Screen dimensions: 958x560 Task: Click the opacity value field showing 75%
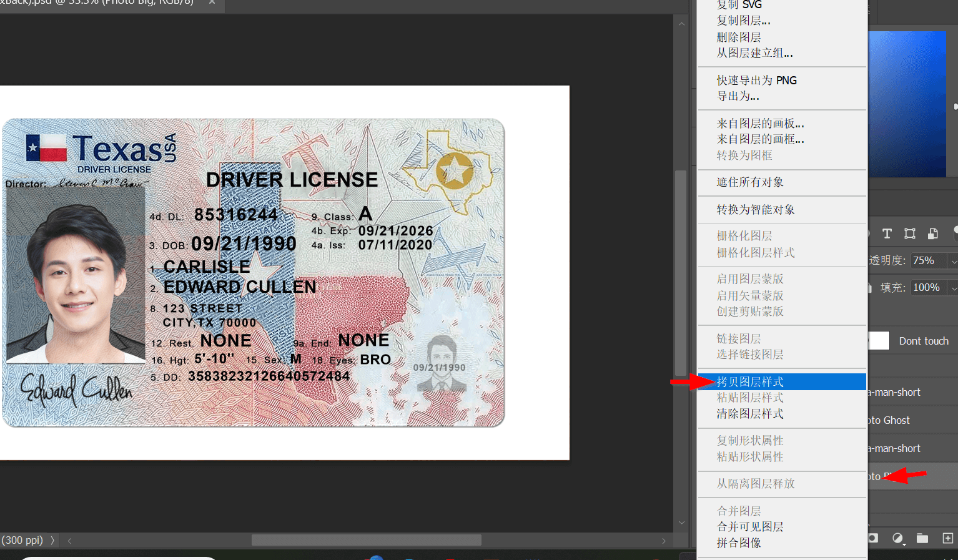coord(928,260)
